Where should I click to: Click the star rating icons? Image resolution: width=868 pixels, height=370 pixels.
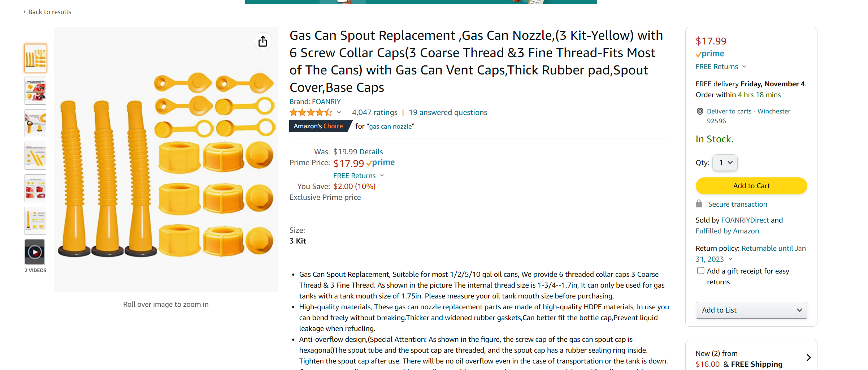[311, 112]
